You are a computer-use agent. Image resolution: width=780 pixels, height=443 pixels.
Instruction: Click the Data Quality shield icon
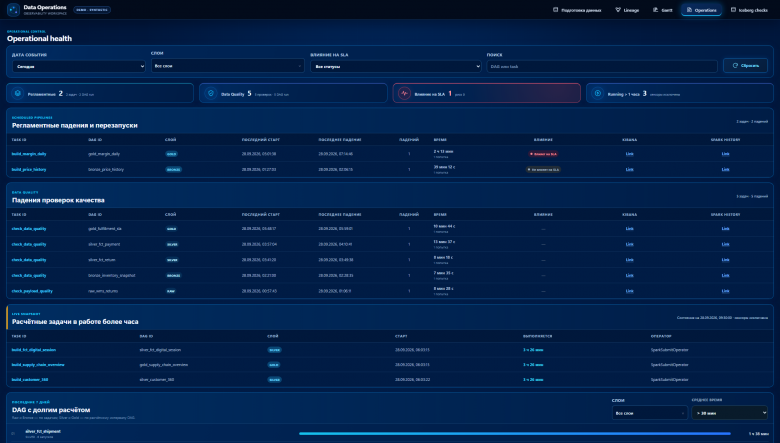click(211, 93)
